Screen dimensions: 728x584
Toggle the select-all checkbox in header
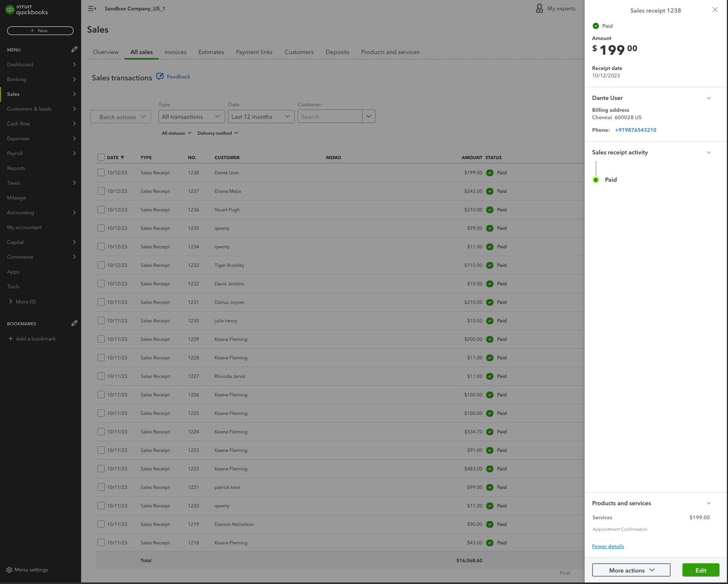pyautogui.click(x=101, y=157)
